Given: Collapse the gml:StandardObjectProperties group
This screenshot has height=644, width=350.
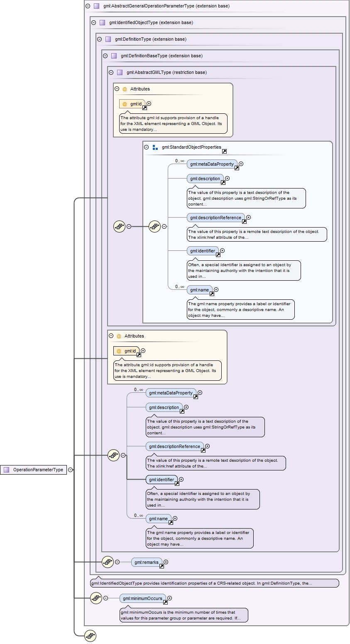Looking at the screenshot, I should tap(146, 147).
